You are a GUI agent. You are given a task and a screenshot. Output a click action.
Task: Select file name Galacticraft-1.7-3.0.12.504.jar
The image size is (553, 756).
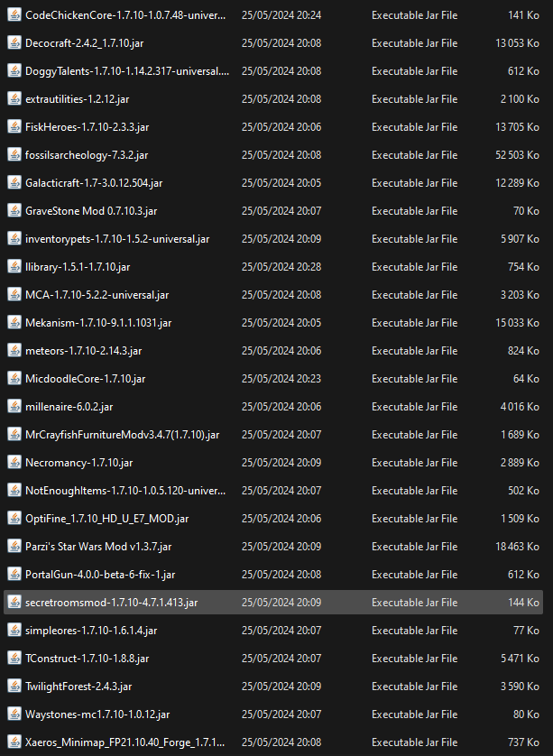click(94, 183)
